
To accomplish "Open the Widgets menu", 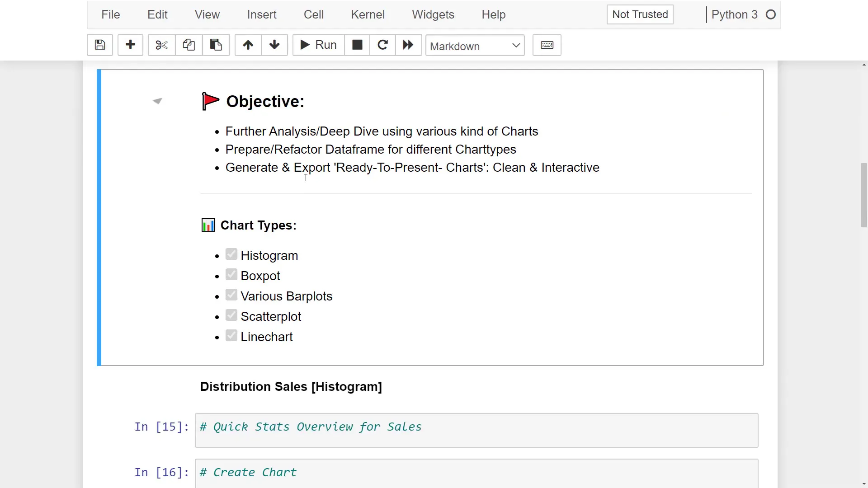I will 433,14.
